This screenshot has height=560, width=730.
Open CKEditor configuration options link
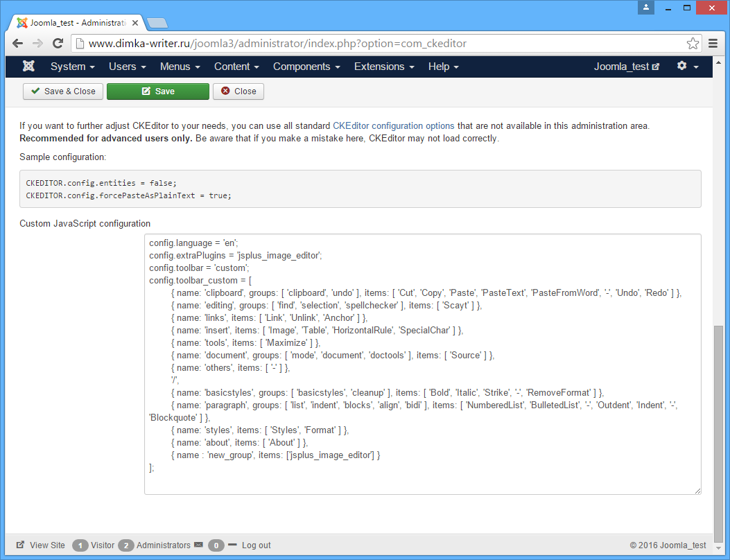pos(393,126)
